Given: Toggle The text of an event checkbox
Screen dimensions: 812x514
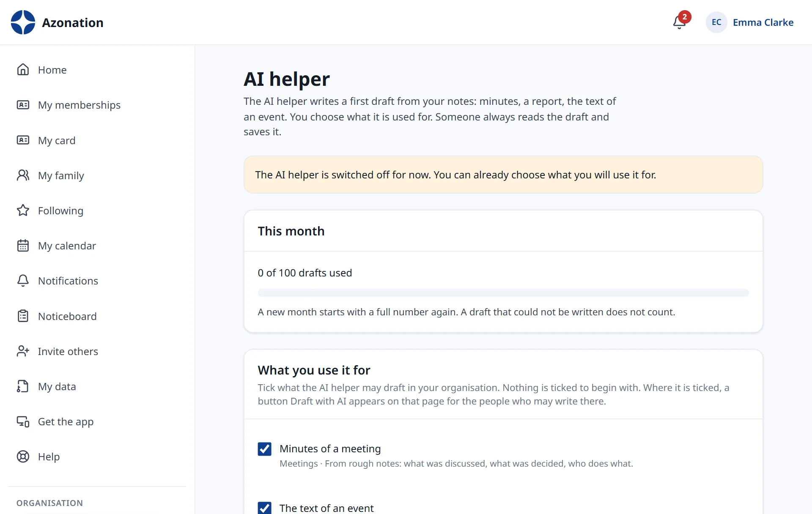Looking at the screenshot, I should (265, 508).
